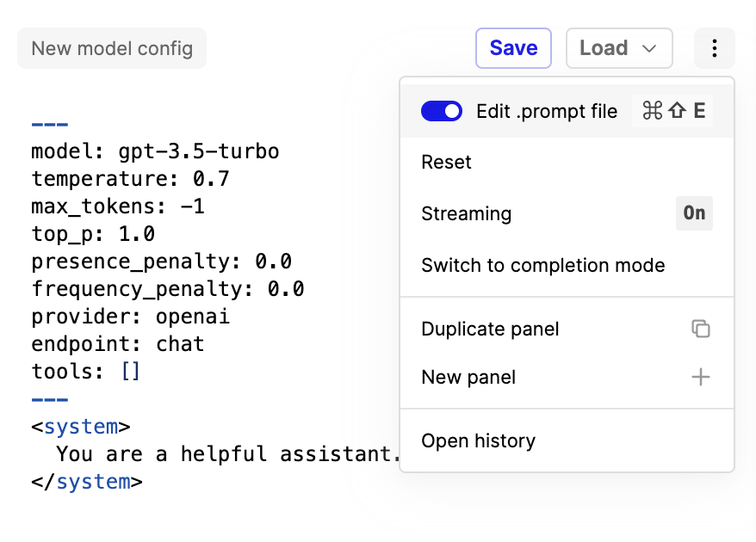Click the frequency_penalty: 0.0 line
Screen dimensions: 756x542
coord(168,288)
